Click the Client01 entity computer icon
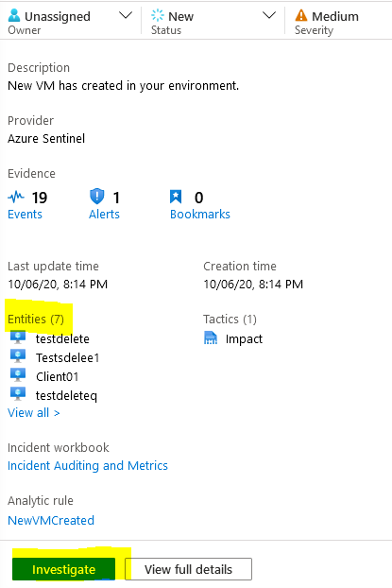Image resolution: width=392 pixels, height=588 pixels. (x=18, y=375)
